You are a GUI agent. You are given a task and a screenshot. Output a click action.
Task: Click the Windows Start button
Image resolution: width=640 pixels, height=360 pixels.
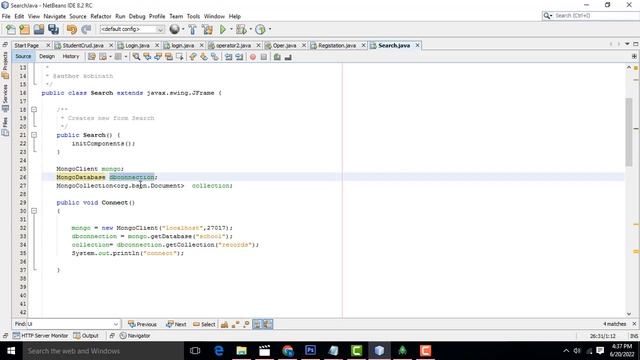pos(11,351)
